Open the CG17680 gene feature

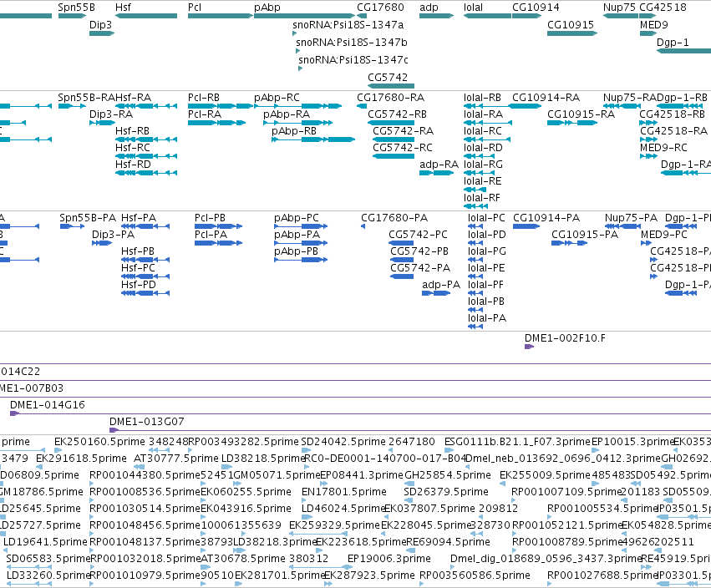(362, 16)
